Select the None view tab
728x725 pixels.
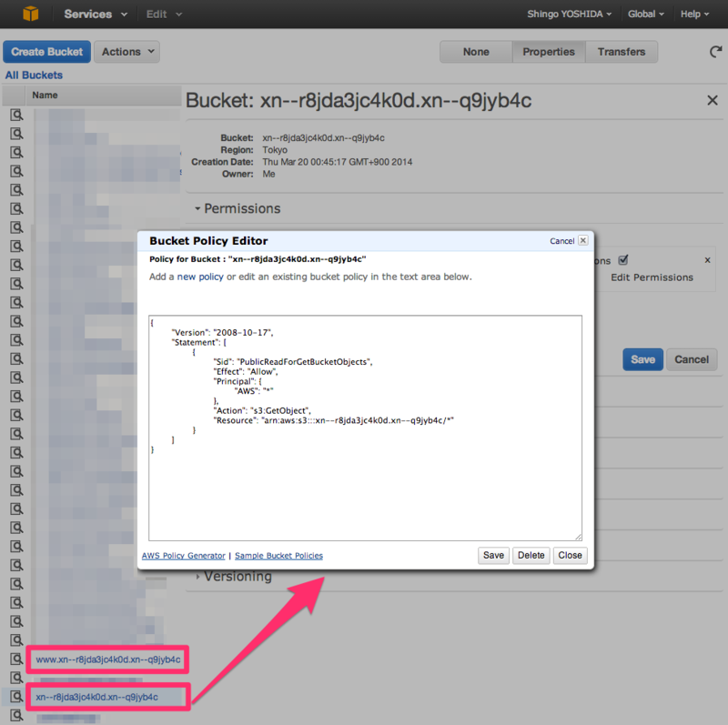pos(476,52)
